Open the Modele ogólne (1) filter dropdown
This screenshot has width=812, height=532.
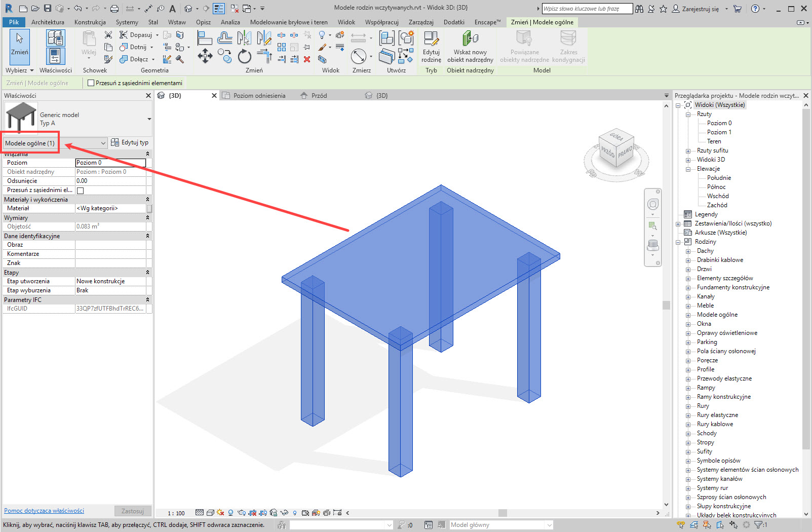[55, 143]
